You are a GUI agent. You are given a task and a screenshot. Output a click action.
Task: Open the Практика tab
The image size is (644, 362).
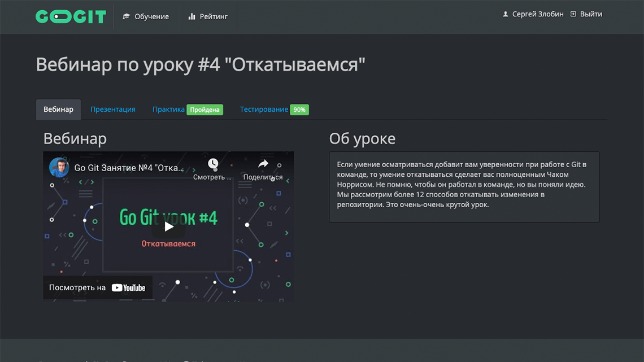[x=168, y=109]
